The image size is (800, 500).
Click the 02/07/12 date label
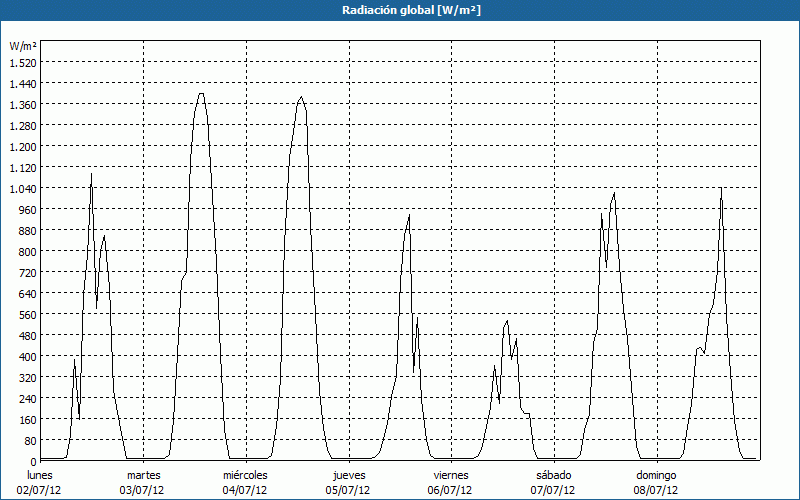(x=39, y=490)
